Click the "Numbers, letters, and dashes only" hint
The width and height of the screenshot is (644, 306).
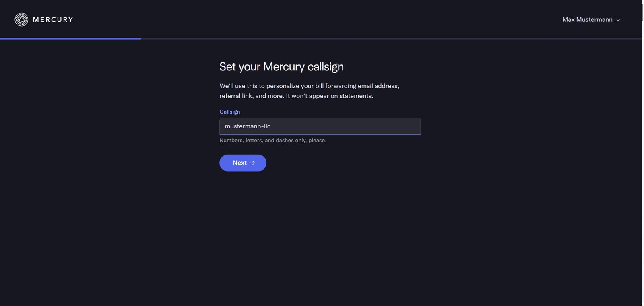click(273, 140)
